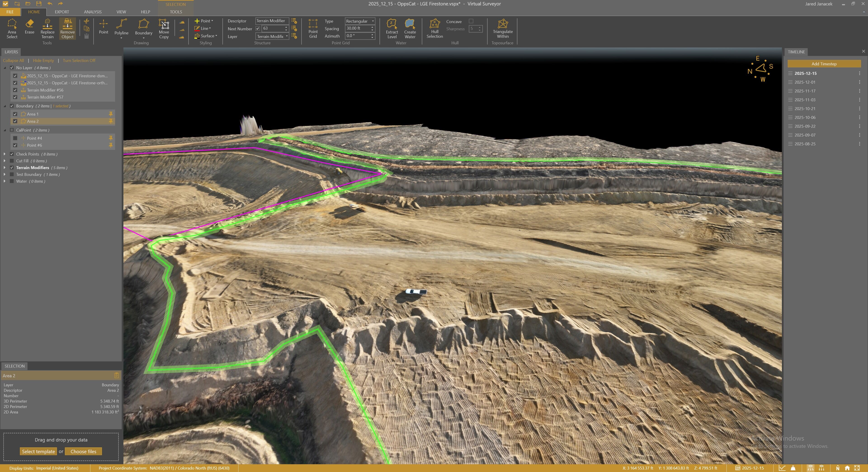Switch to the EXPORT ribbon tab

[x=62, y=12]
